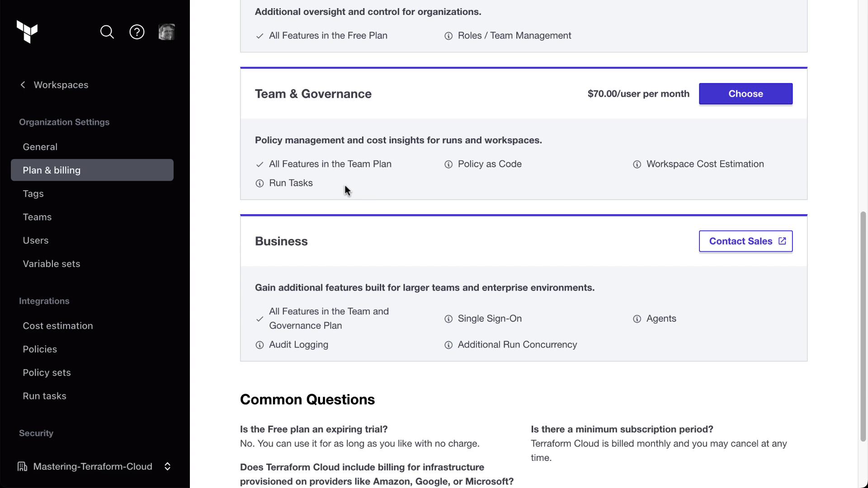Click info icon beside Policy as Code

pyautogui.click(x=448, y=164)
